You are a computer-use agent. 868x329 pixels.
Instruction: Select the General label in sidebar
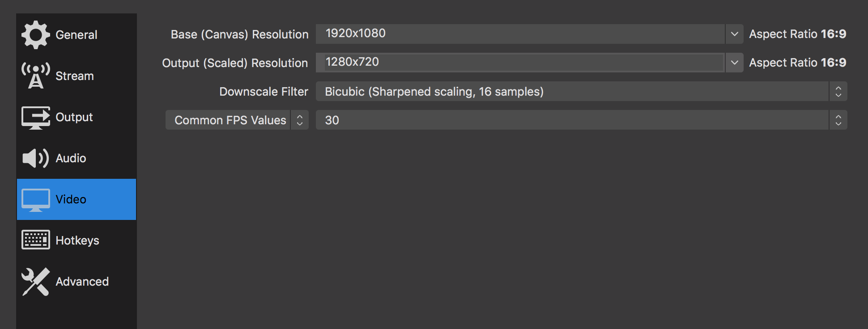click(76, 35)
